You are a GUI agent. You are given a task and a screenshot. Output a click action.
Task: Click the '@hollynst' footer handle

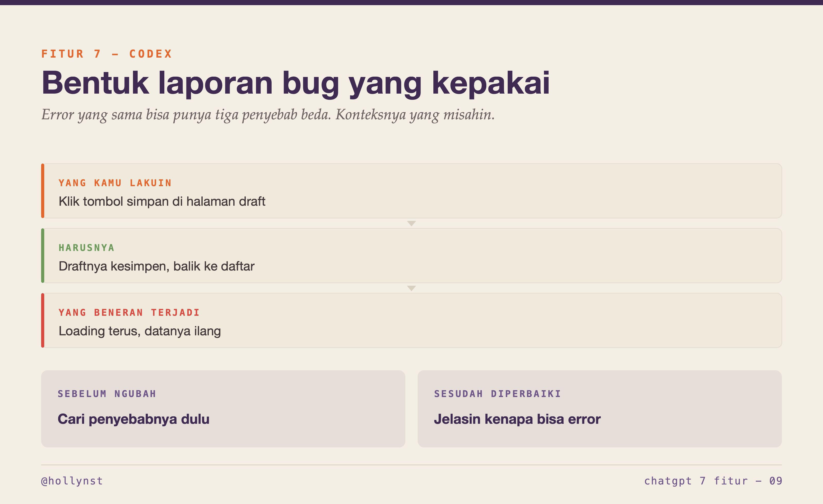72,481
